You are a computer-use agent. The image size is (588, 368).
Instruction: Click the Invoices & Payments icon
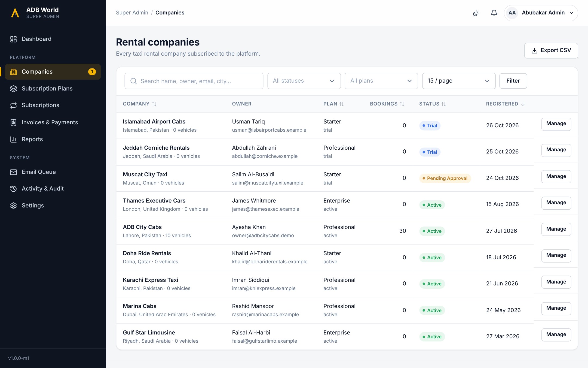pyautogui.click(x=13, y=122)
